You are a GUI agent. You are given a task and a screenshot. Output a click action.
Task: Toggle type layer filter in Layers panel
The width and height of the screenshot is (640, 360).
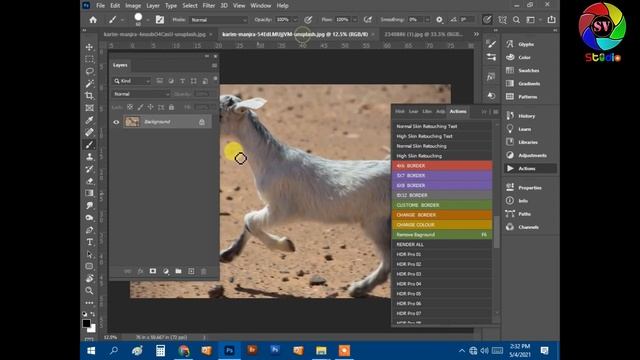pyautogui.click(x=182, y=81)
